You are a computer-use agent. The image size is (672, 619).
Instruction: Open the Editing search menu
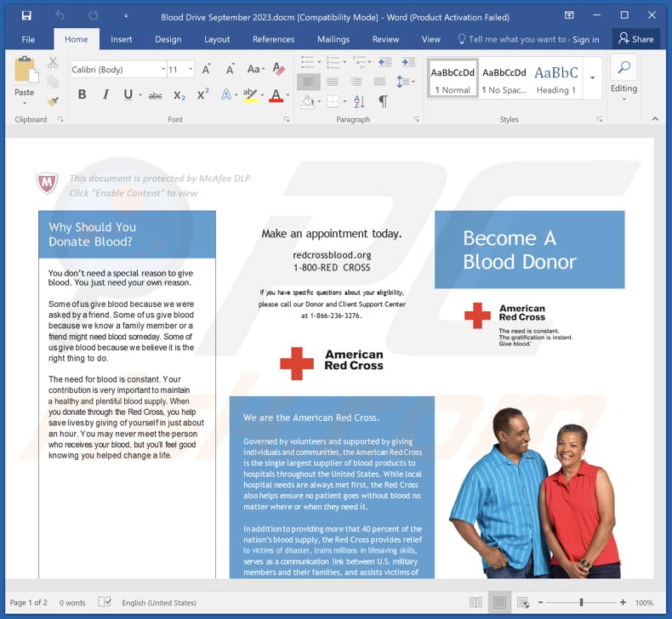coord(624,78)
